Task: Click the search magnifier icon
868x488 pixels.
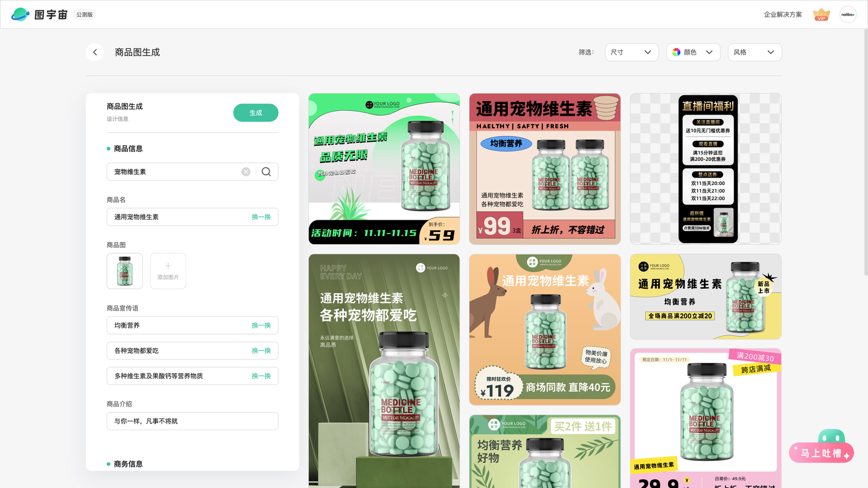Action: (266, 172)
